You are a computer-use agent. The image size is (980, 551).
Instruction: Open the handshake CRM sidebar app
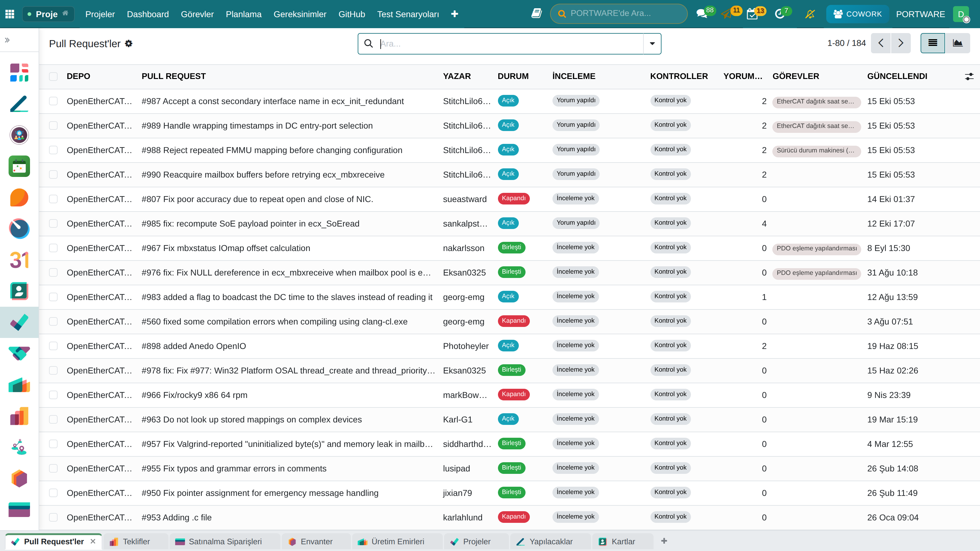point(19,354)
